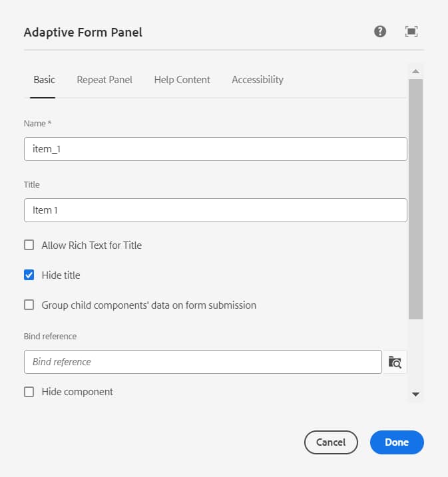
Task: Enable Allow Rich Text for Title
Action: 29,245
